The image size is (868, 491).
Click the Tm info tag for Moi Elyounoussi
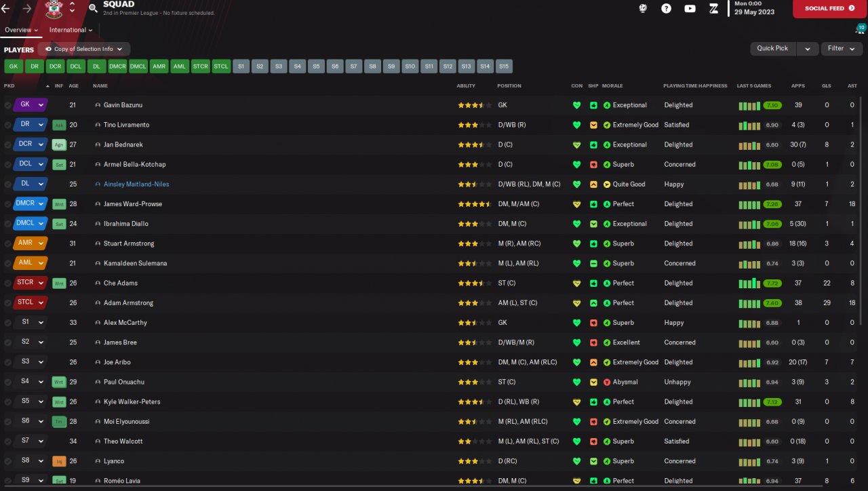[59, 422]
